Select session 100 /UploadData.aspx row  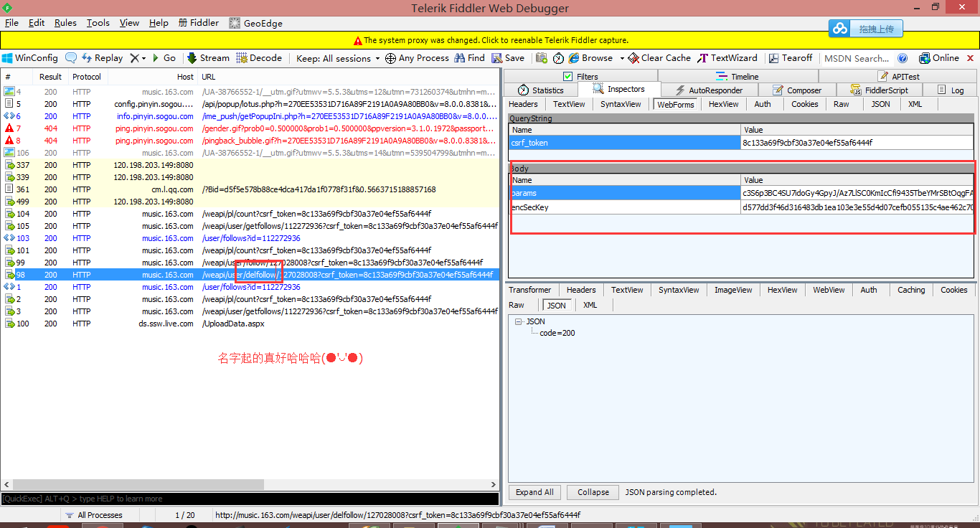(x=250, y=324)
